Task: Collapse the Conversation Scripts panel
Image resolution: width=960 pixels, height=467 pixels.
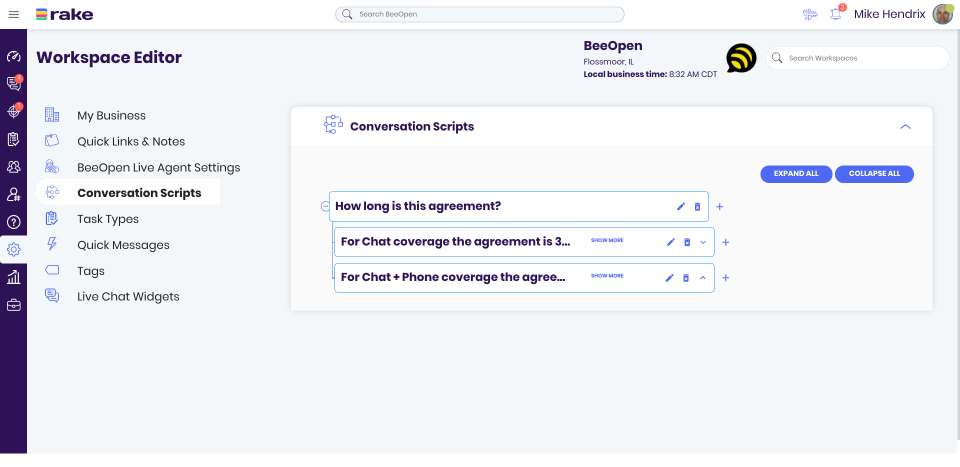Action: [906, 127]
